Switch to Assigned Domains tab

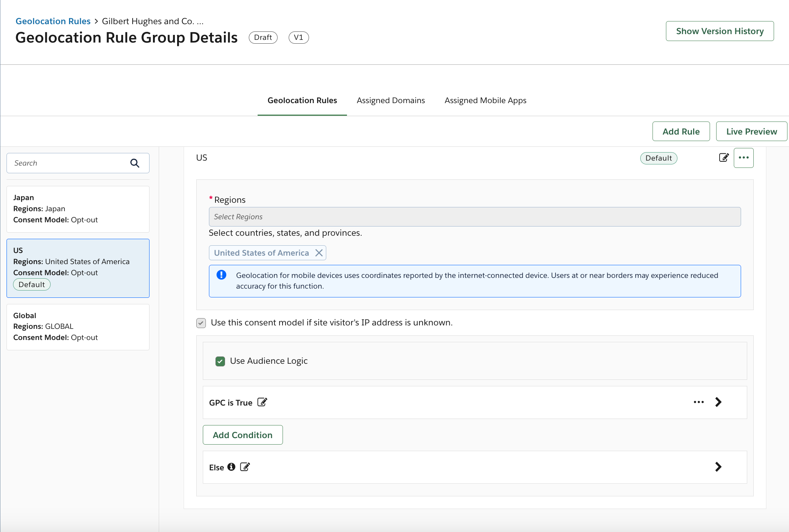pos(390,100)
